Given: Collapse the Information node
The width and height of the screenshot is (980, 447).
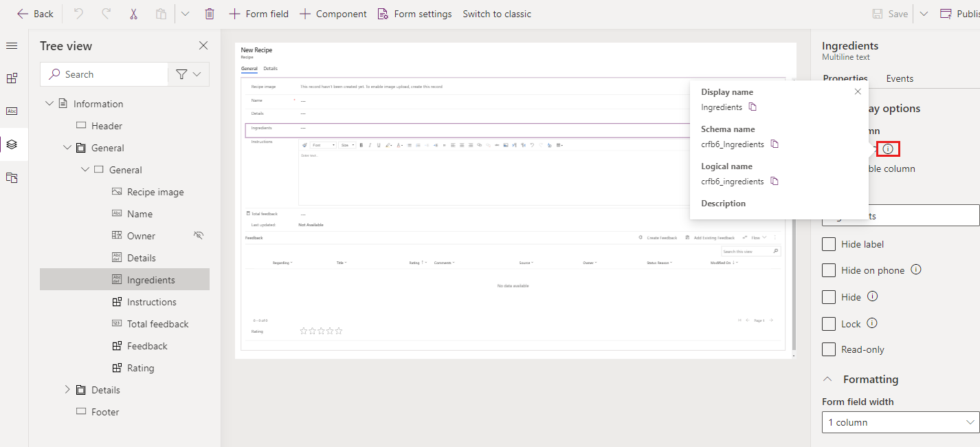Looking at the screenshot, I should [49, 104].
